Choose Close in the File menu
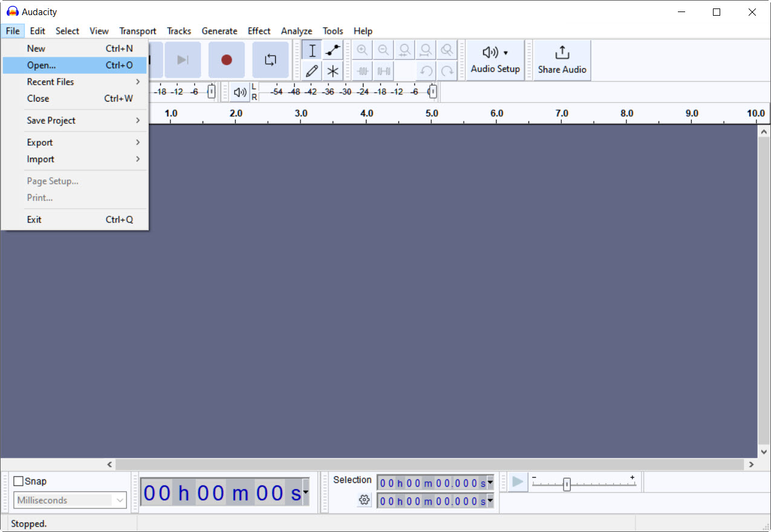This screenshot has width=771, height=532. (x=74, y=99)
